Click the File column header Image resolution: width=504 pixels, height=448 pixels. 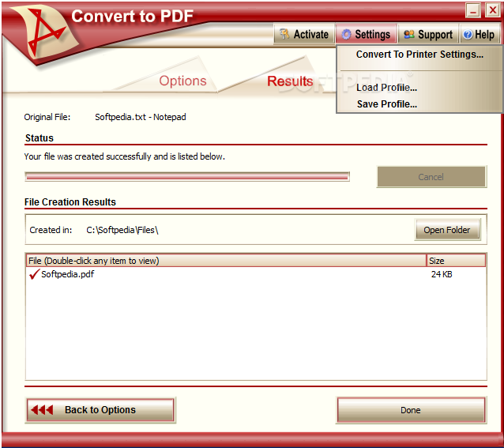tap(226, 260)
